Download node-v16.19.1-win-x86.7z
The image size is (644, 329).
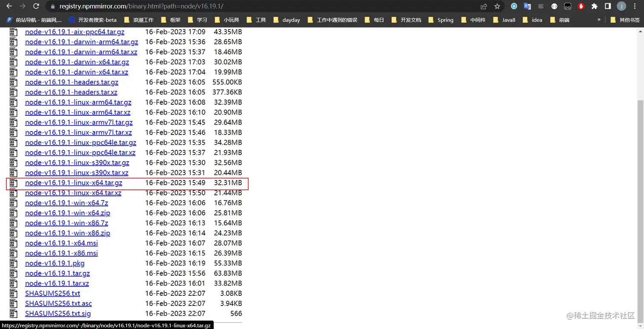pos(66,223)
